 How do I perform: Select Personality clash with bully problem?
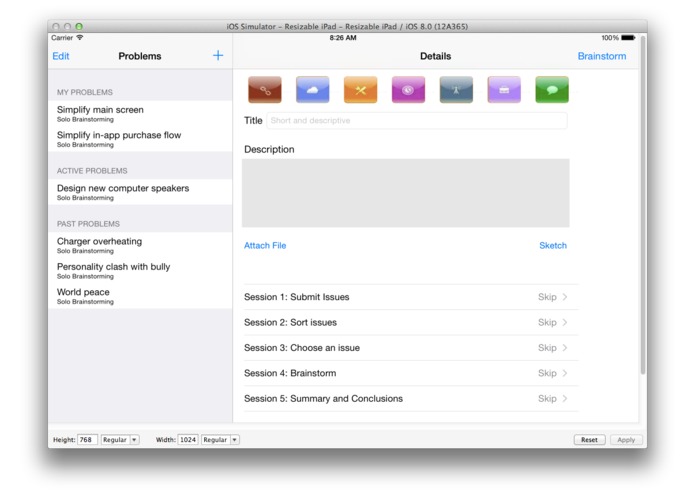(x=140, y=270)
